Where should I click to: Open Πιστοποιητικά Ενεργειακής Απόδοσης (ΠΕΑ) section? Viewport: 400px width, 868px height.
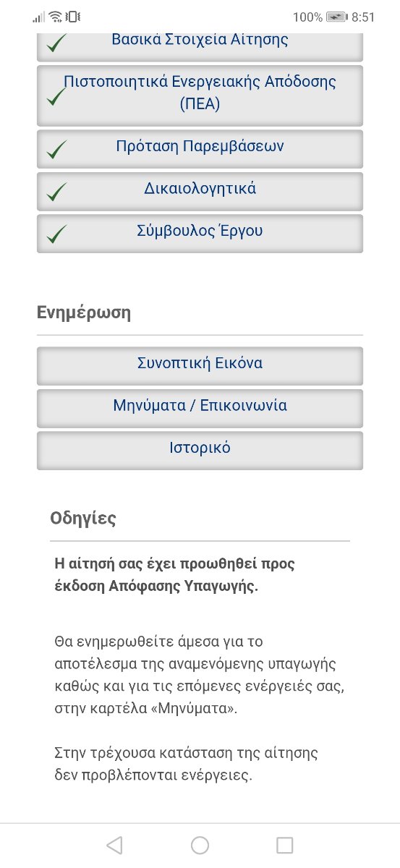[x=200, y=95]
